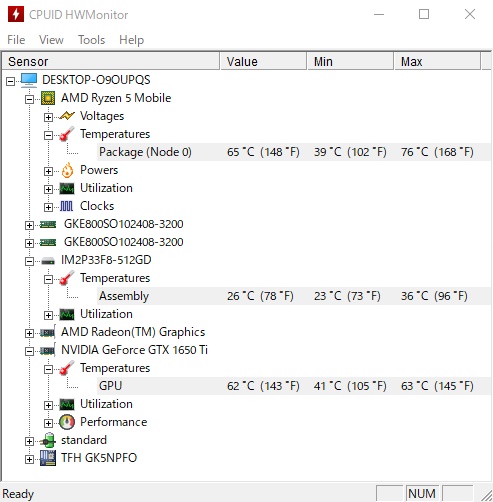Click the battery icon beside standard
The width and height of the screenshot is (493, 502).
tap(48, 440)
